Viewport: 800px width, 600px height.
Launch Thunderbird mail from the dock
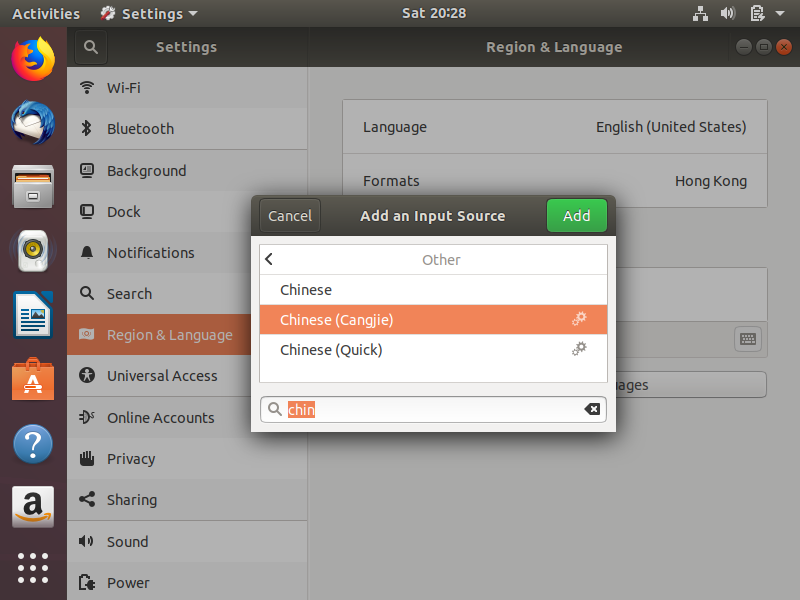(x=33, y=122)
